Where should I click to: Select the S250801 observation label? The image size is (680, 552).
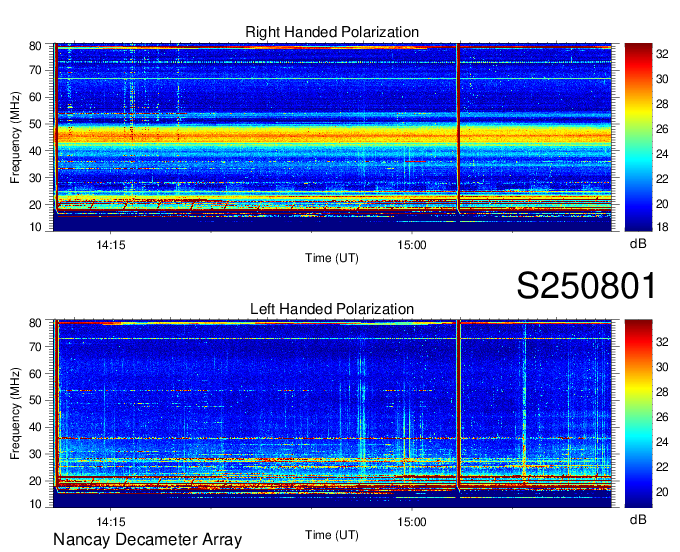coord(586,286)
